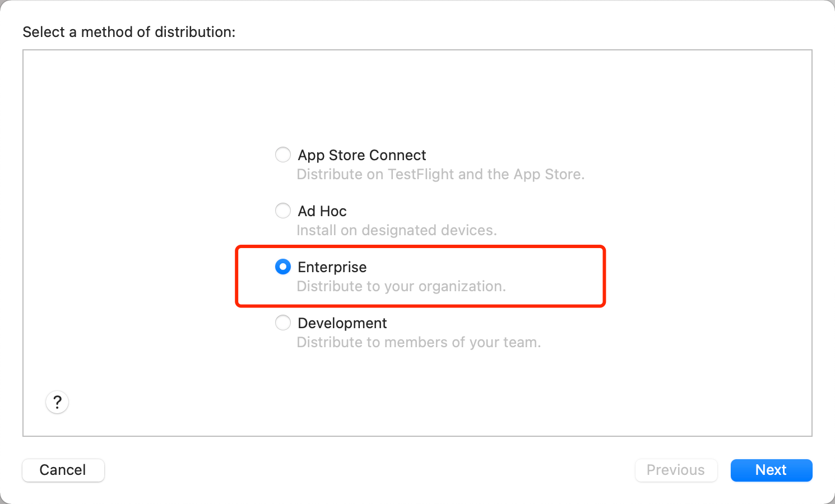Screen dimensions: 835x504
Task: Select the Enterprise radio button
Action: [x=283, y=267]
